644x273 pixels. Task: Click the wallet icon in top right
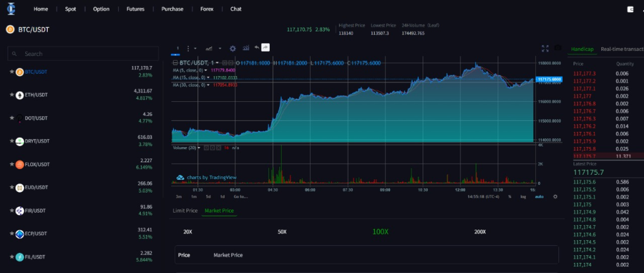631,9
